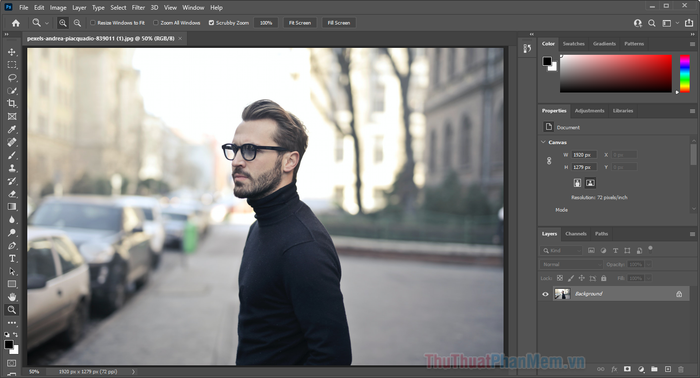Switch to the Channels tab
Screen dimensions: 700x378
(576, 234)
